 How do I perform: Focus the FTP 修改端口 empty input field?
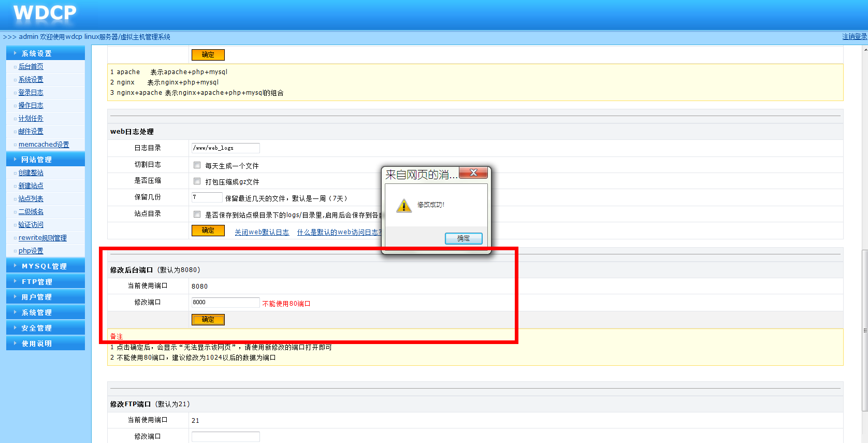pos(226,437)
